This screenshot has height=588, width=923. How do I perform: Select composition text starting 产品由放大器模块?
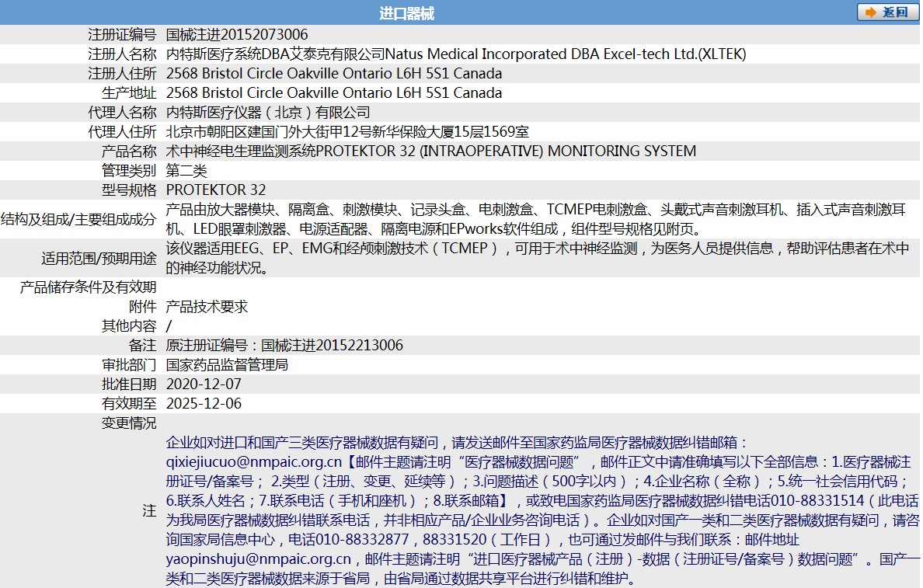point(535,219)
